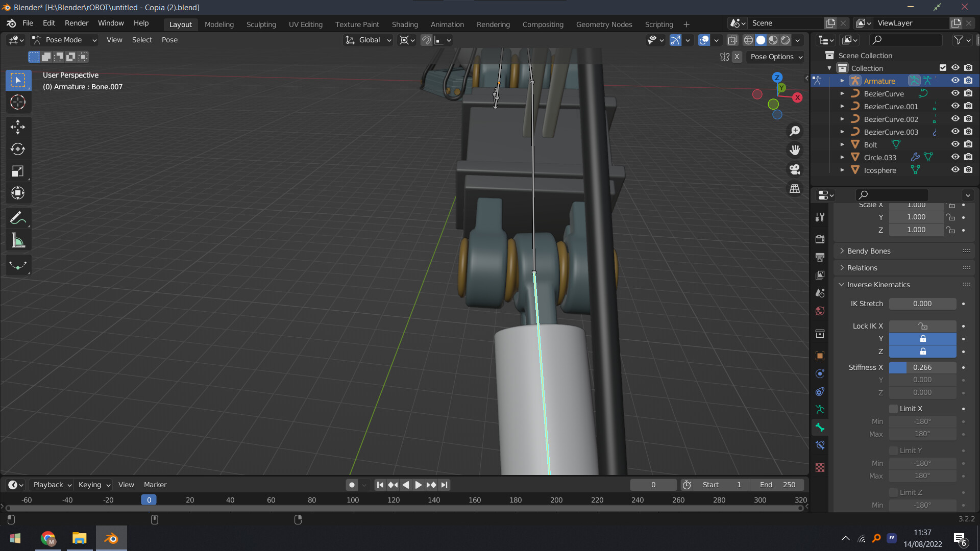
Task: Open the World properties tab
Action: tap(820, 311)
